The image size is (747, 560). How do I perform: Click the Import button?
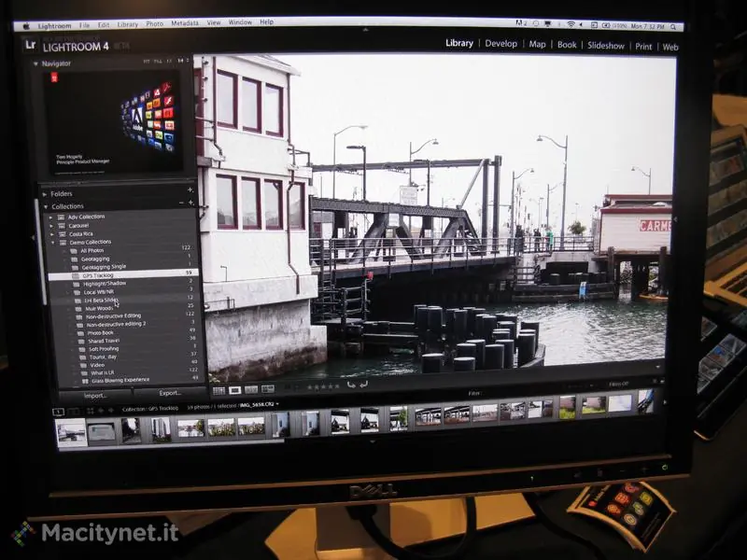click(95, 396)
